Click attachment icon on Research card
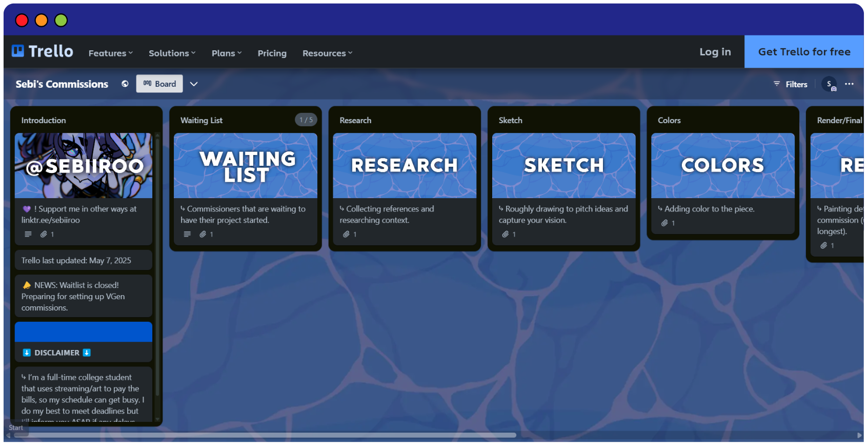Screen dimensions: 868x447 [x=347, y=234]
